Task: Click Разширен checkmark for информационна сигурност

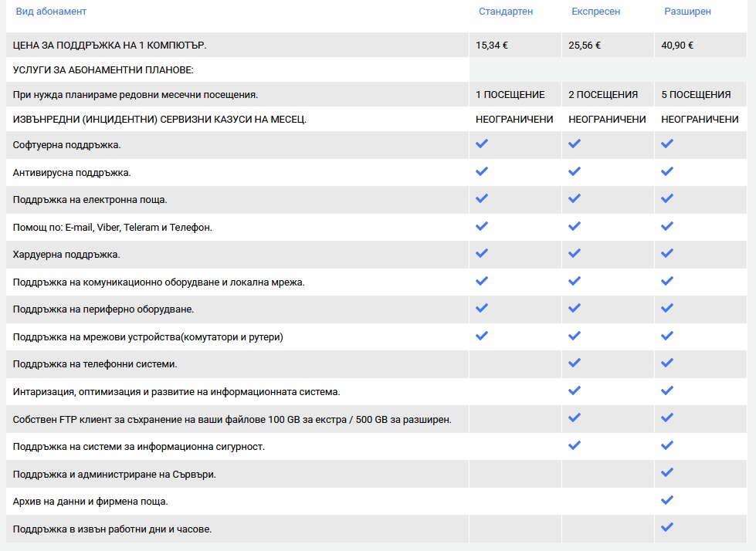Action: (666, 445)
